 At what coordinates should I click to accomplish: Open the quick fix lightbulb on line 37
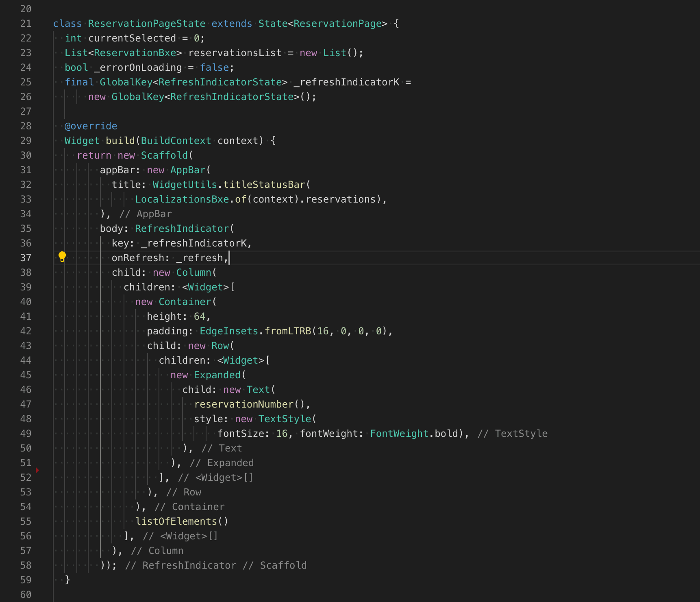(x=62, y=257)
